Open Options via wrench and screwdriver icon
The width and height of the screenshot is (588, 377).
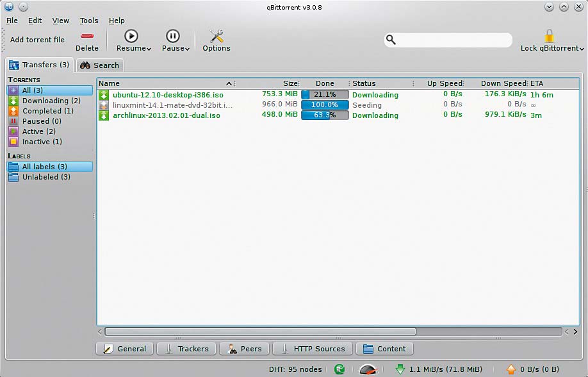click(x=216, y=36)
